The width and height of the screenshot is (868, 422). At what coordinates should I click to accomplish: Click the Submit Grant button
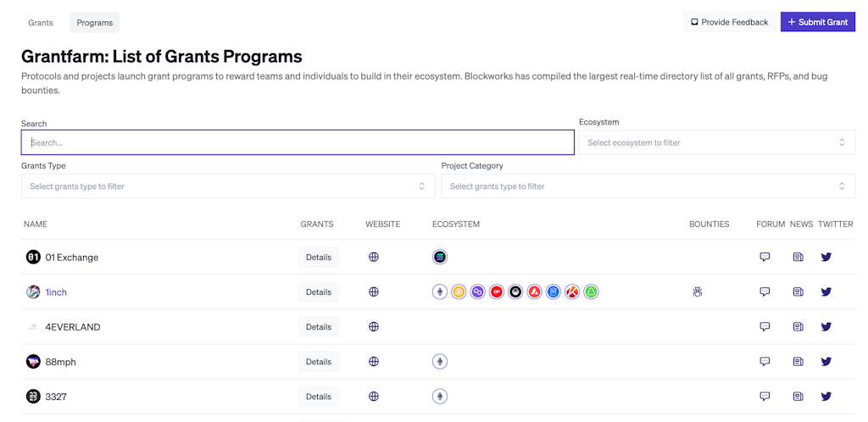[x=817, y=22]
